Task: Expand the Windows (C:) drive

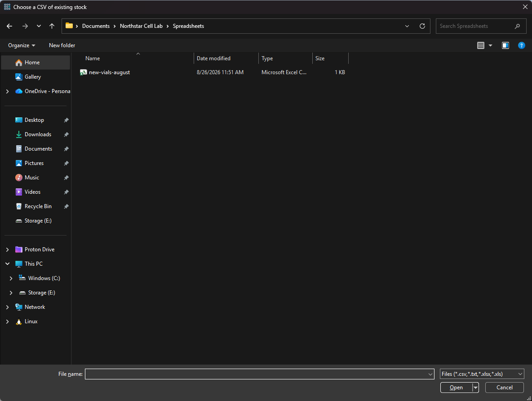Action: pos(11,278)
